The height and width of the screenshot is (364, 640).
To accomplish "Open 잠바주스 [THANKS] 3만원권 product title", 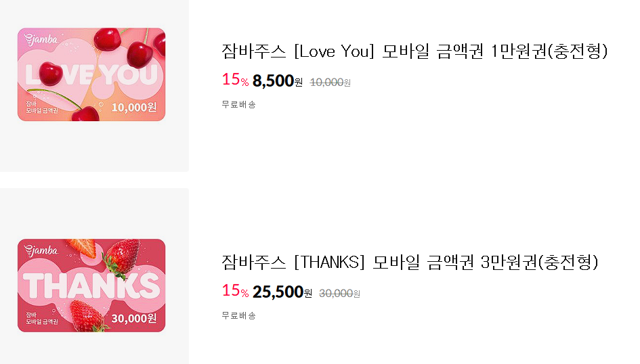I will click(410, 262).
